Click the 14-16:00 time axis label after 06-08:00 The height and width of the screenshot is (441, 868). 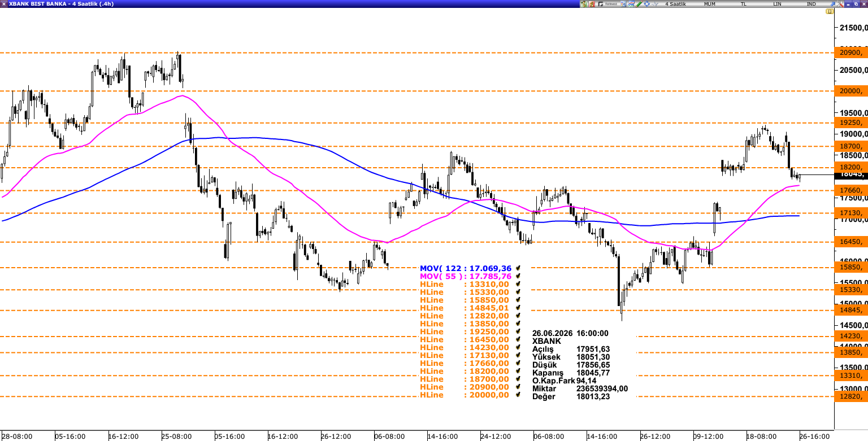pos(442,436)
